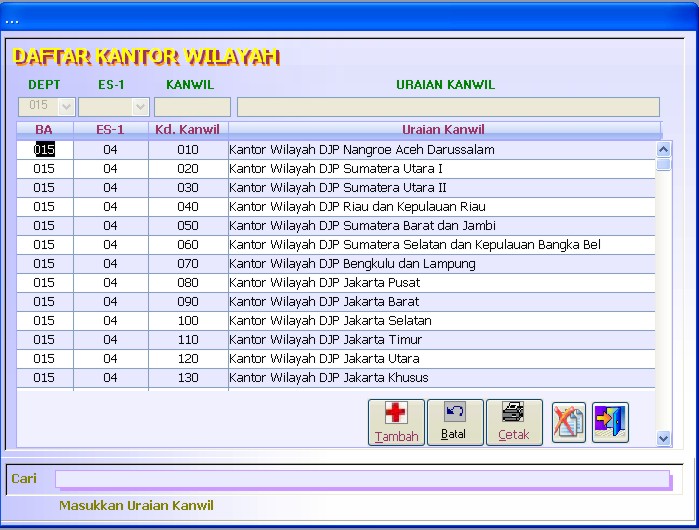Click the delete document icon with red X
699x530 pixels.
coord(568,422)
